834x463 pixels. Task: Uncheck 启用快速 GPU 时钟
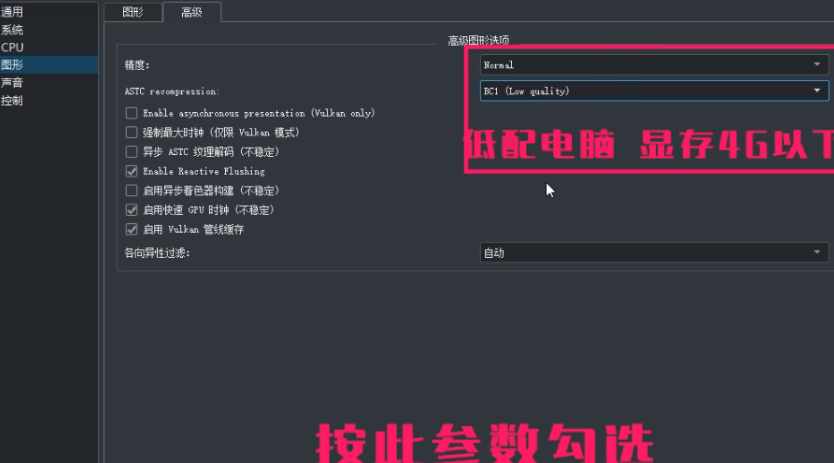point(131,210)
